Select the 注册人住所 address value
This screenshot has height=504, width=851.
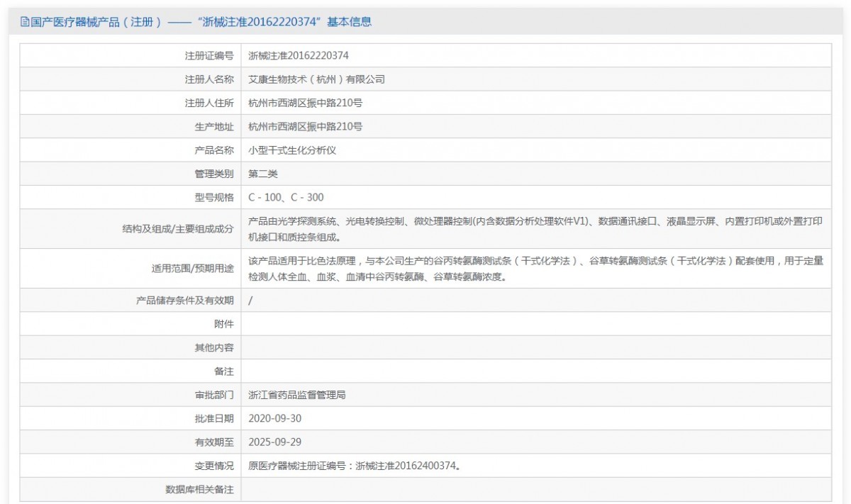pos(306,103)
